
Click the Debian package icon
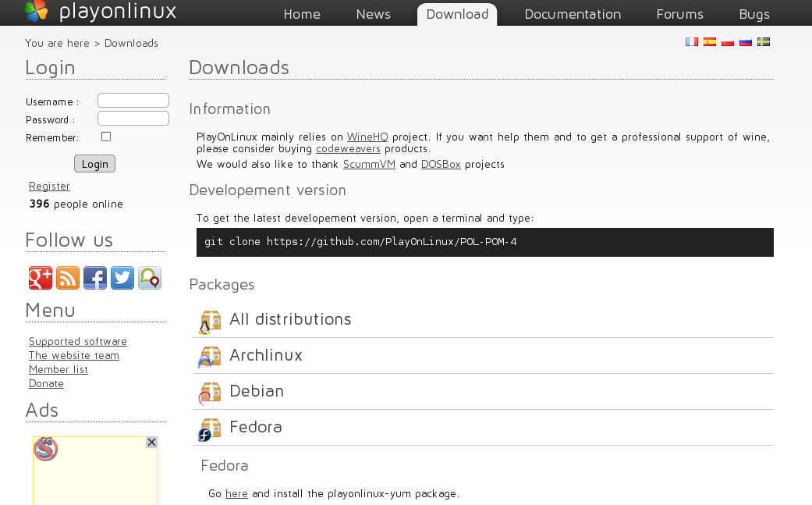click(210, 393)
